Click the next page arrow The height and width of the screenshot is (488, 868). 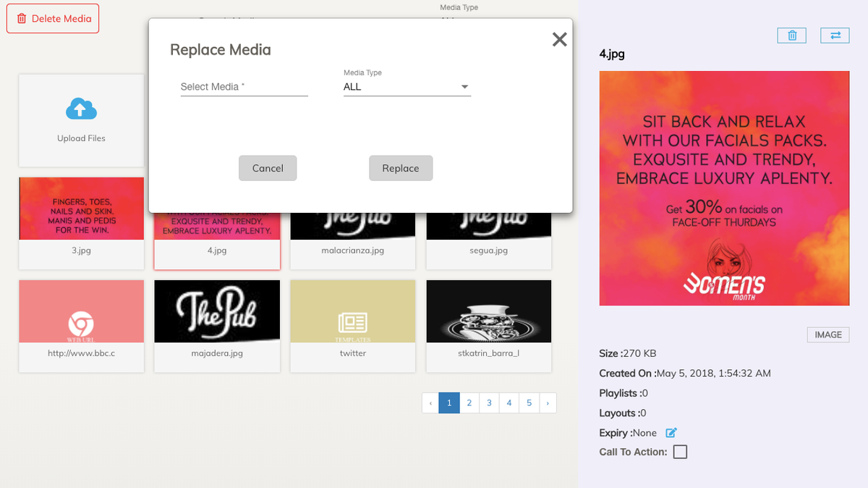[548, 403]
